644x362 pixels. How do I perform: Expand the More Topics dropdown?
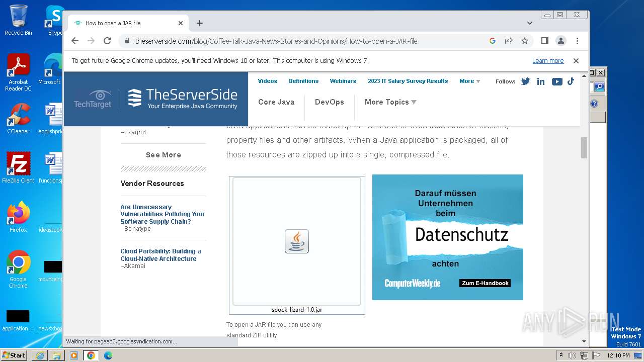click(390, 102)
